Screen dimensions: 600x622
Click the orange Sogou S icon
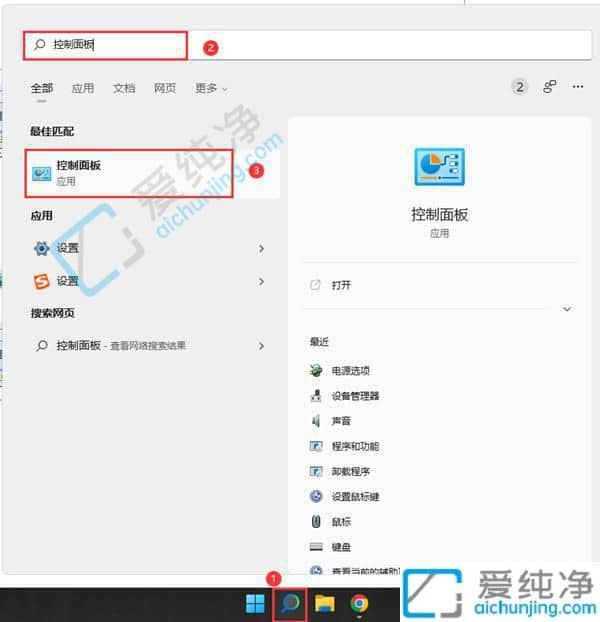42,282
